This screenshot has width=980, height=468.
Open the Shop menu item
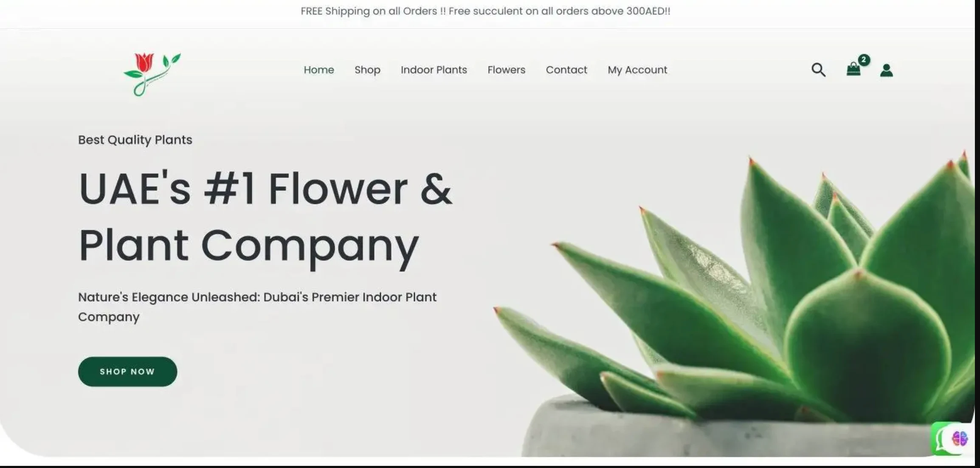coord(367,70)
